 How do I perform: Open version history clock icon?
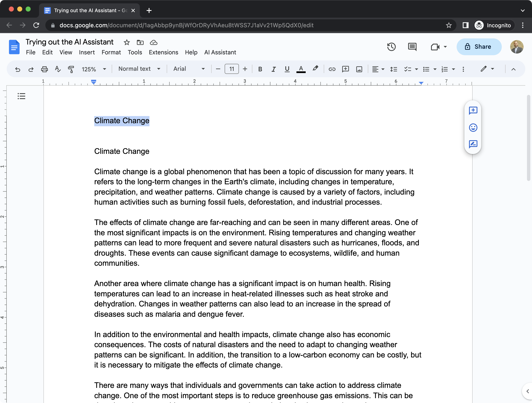391,47
